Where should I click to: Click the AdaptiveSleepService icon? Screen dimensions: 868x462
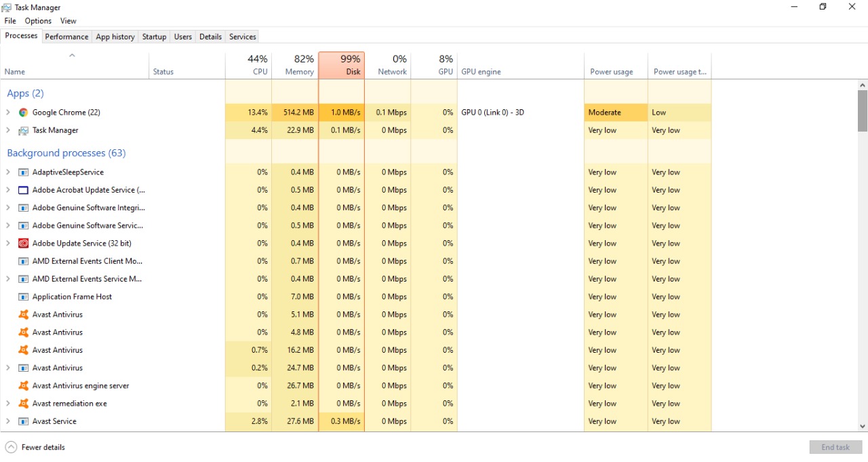coord(23,172)
